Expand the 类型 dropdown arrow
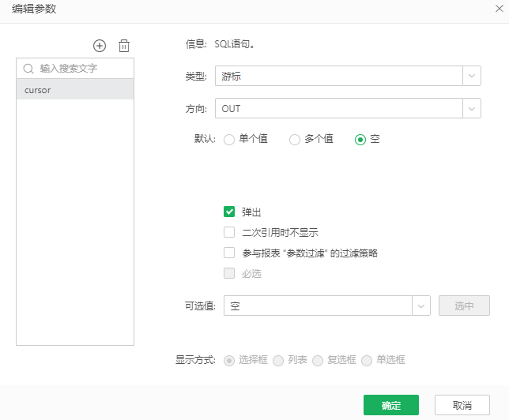Image resolution: width=509 pixels, height=420 pixels. point(471,76)
